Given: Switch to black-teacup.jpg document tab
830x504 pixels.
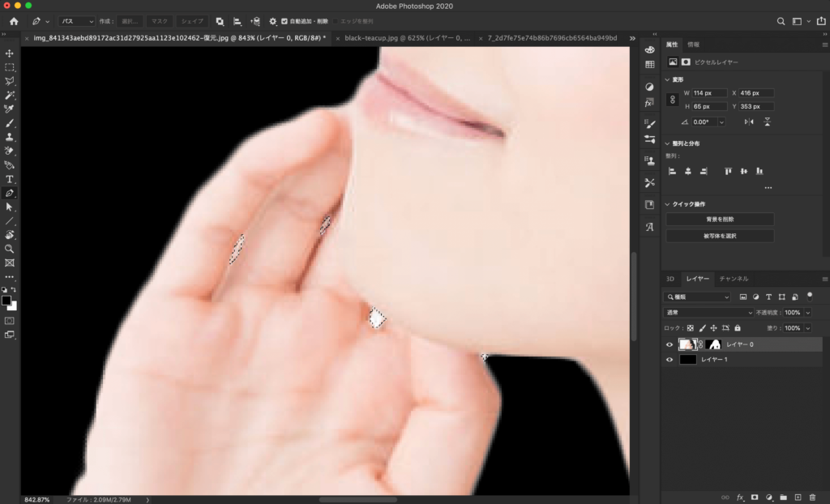Looking at the screenshot, I should pyautogui.click(x=407, y=38).
